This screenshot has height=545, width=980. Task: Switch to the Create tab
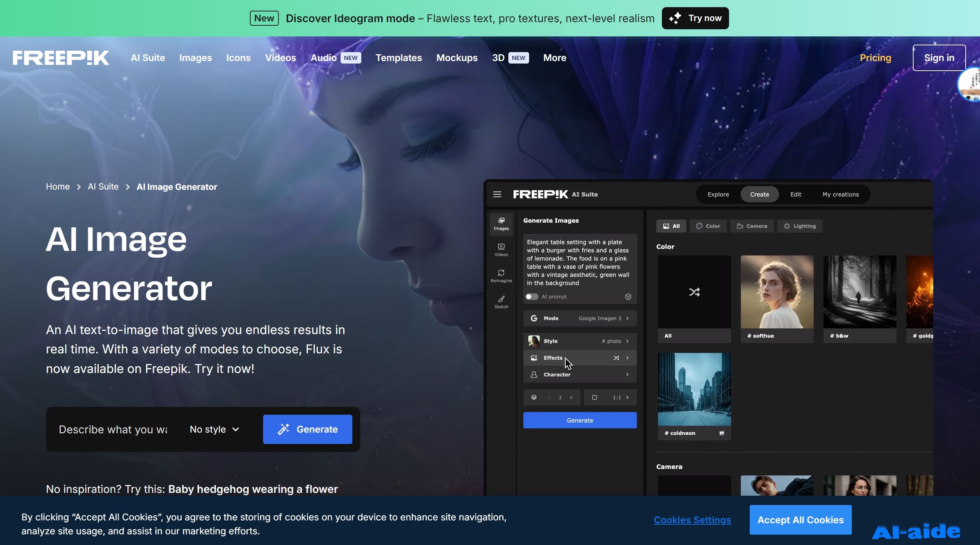(759, 195)
